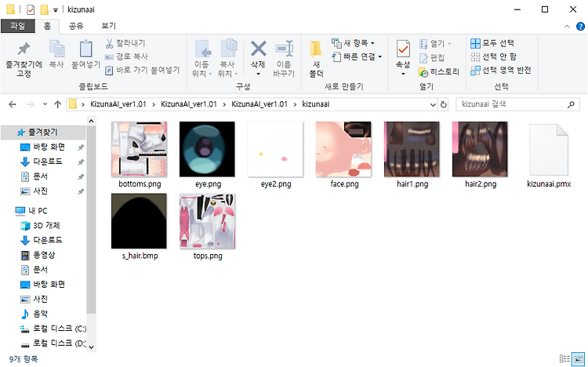Open pinned Downloads (다운로드) under Quick access
The image size is (588, 367).
(x=48, y=162)
